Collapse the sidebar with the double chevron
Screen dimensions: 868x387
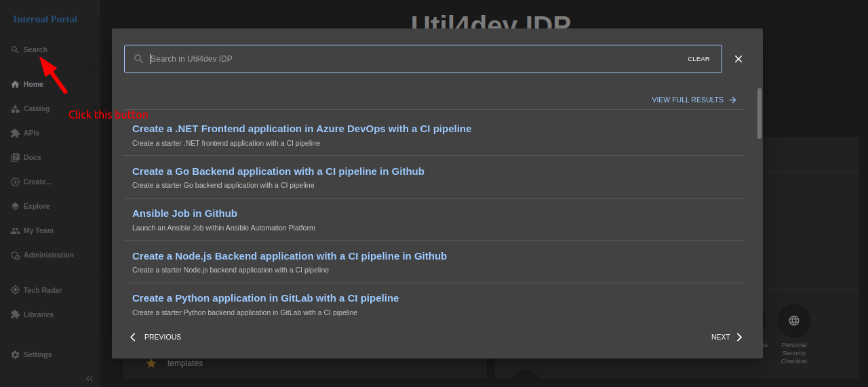point(89,378)
